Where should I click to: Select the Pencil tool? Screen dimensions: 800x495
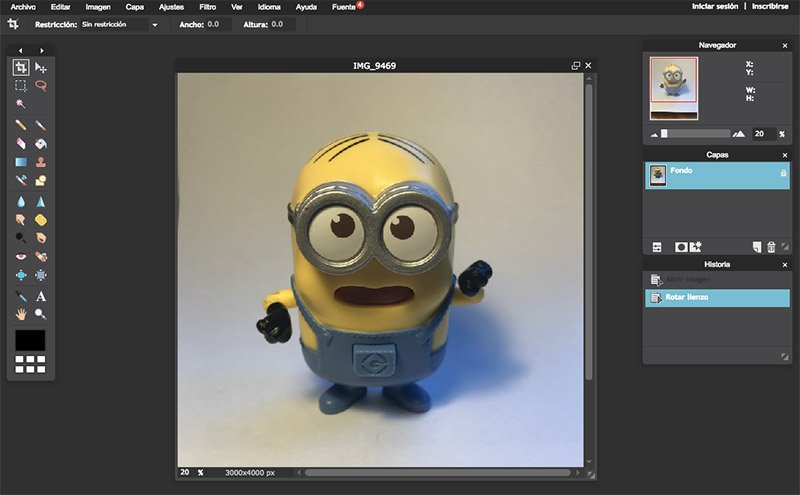pos(21,125)
